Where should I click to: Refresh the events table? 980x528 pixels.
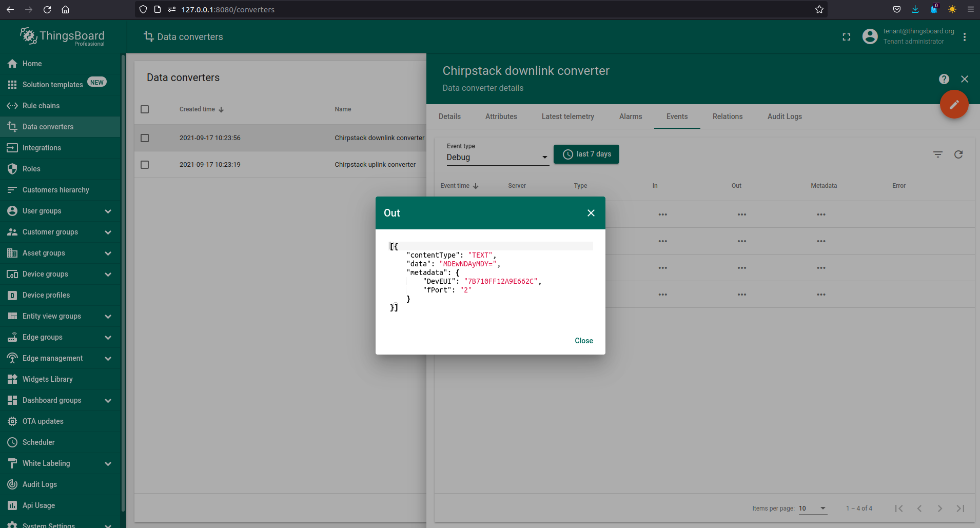click(958, 154)
